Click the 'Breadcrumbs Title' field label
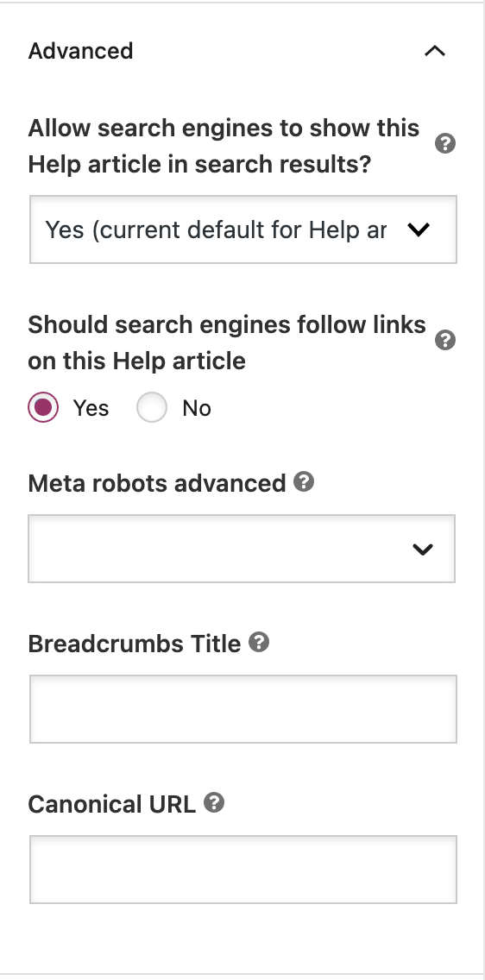485x980 pixels. coord(135,644)
